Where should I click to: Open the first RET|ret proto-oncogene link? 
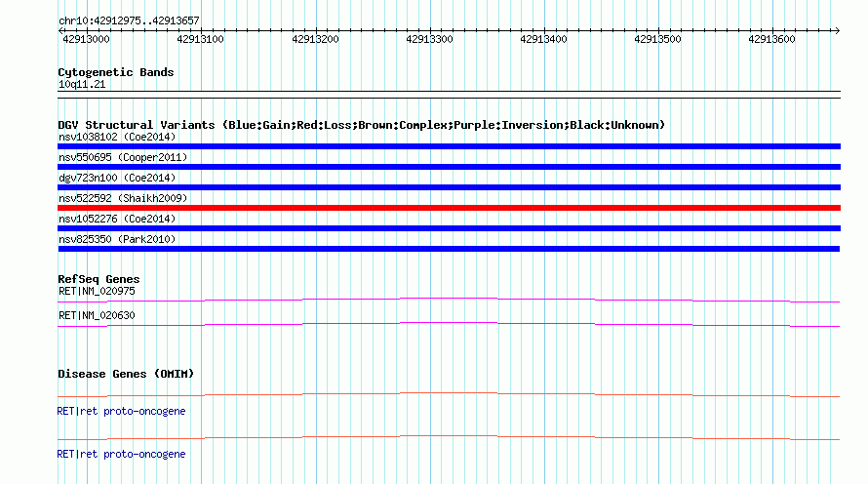point(121,412)
